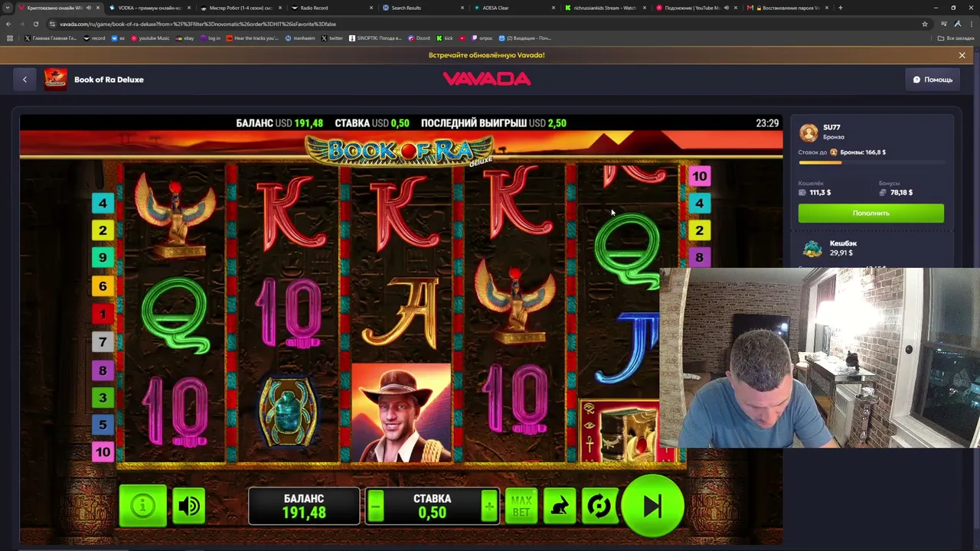This screenshot has height=551, width=980.
Task: Click the Book of Ra Deluxe game thumbnail
Action: [55, 80]
